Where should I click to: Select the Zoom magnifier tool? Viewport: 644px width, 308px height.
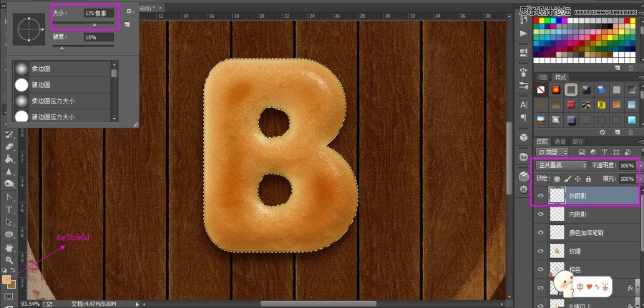tap(9, 259)
